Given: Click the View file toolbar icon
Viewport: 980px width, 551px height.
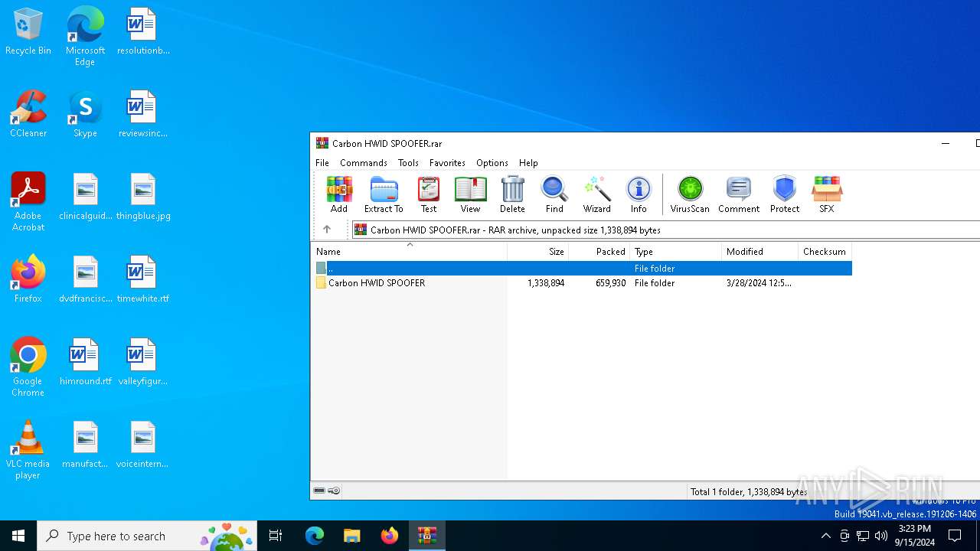Looking at the screenshot, I should tap(470, 194).
